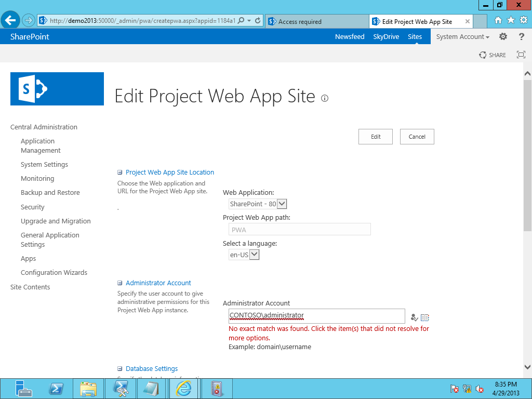
Task: Open the Web Application dropdown
Action: click(x=258, y=204)
